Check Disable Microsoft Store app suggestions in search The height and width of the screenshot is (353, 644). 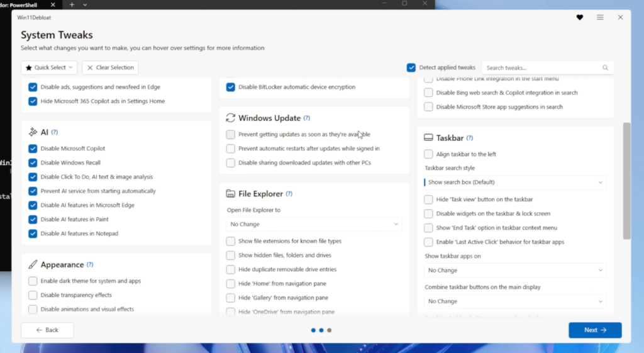click(428, 107)
